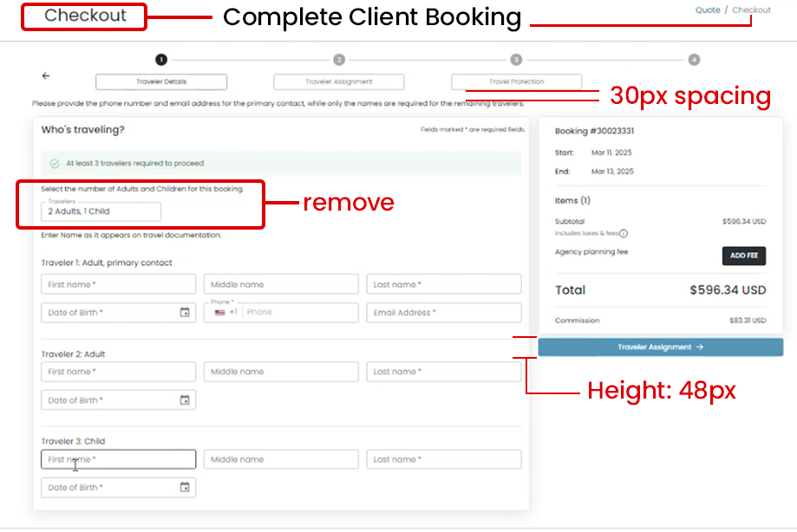Go to step 1 circle indicator
This screenshot has width=797, height=532.
point(160,60)
